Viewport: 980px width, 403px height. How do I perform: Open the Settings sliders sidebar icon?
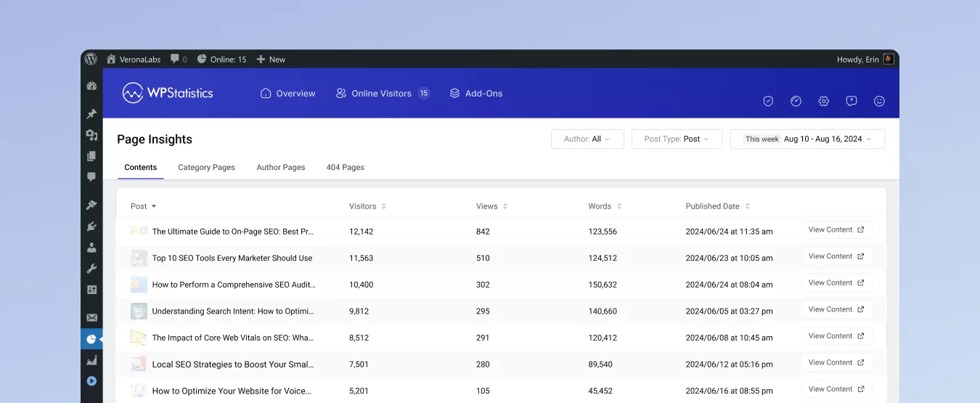(91, 290)
